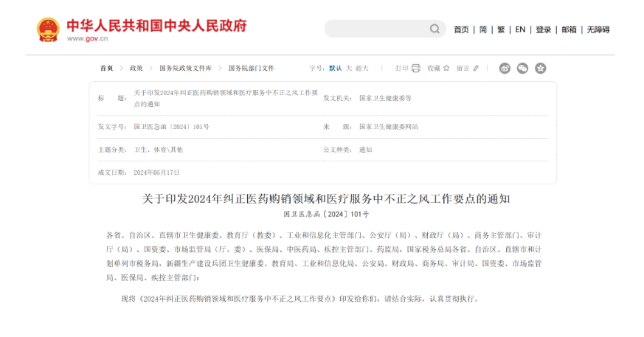
Task: Open the EN English site link
Action: (520, 29)
